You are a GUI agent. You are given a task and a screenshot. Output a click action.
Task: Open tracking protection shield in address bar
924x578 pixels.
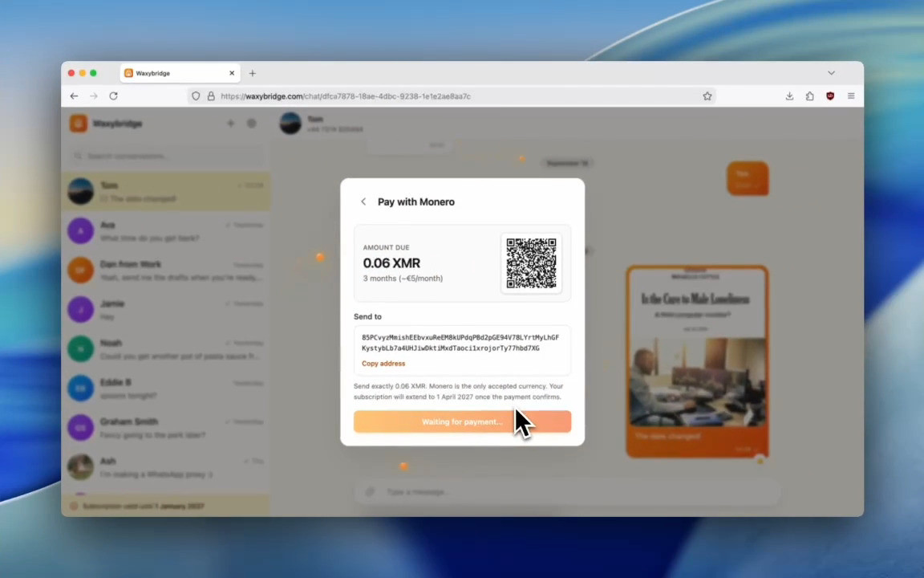pos(196,96)
